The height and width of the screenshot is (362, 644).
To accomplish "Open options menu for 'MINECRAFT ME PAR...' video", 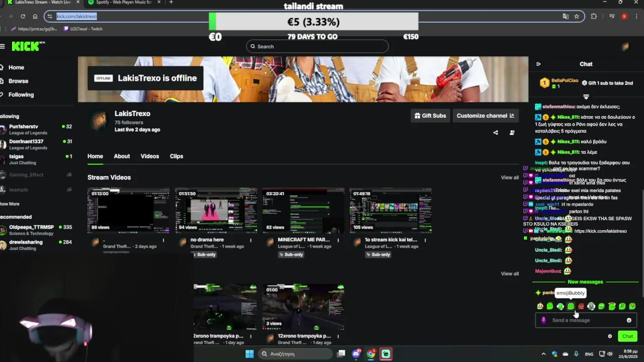I will pos(338,240).
